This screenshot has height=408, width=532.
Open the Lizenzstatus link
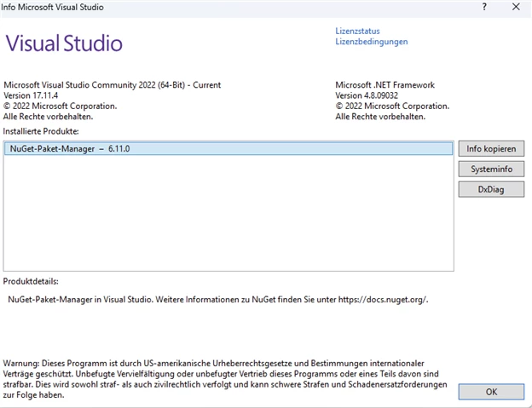[x=357, y=32]
